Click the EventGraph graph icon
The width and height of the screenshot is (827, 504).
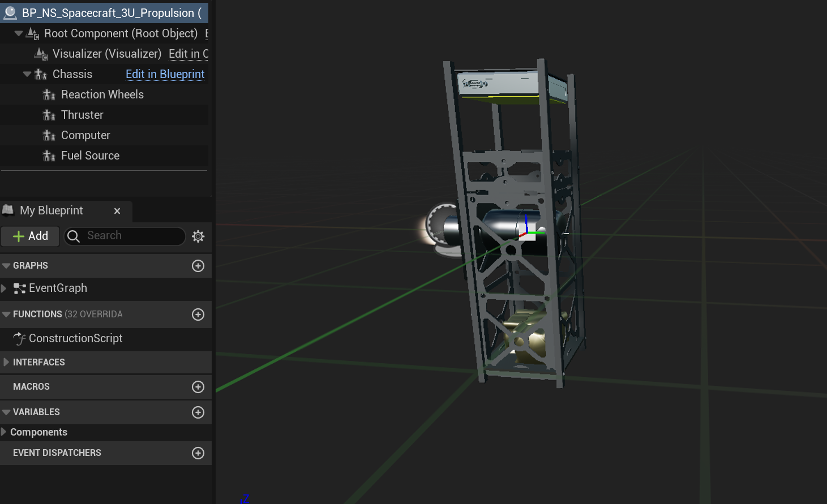[x=20, y=288]
